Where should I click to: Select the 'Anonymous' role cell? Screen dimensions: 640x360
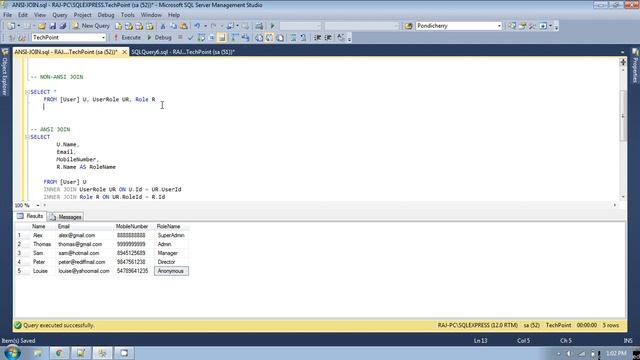(x=171, y=271)
